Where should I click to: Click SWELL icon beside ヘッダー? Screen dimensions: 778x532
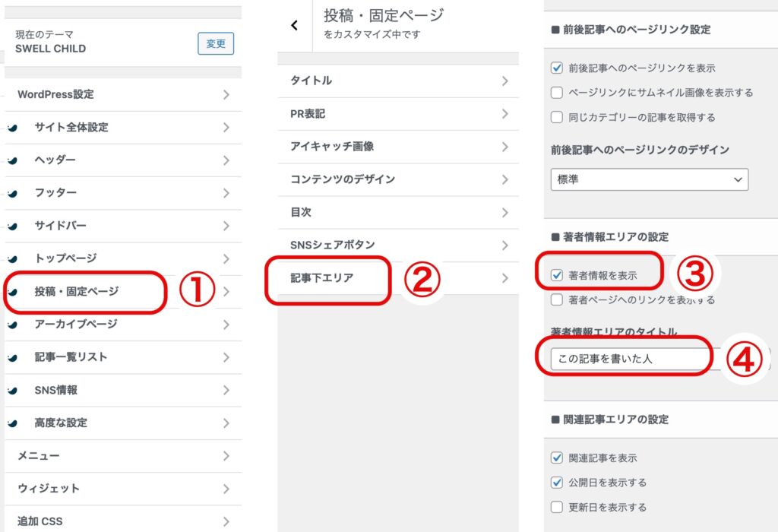[x=12, y=160]
